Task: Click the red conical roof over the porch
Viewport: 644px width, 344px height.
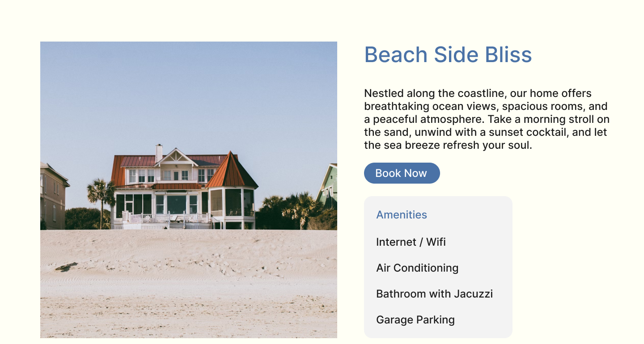Action: 232,171
